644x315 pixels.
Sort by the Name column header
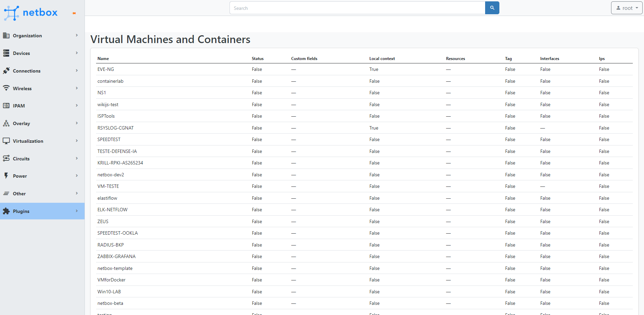tap(103, 59)
